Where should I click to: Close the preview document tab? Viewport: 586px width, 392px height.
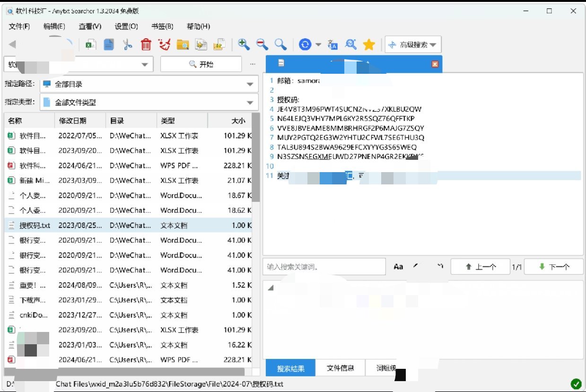(435, 64)
